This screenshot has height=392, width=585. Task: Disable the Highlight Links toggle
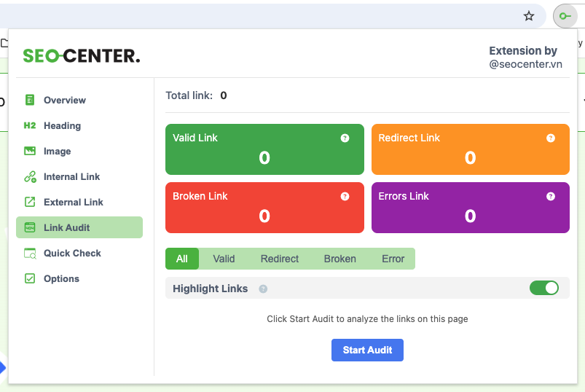(544, 288)
